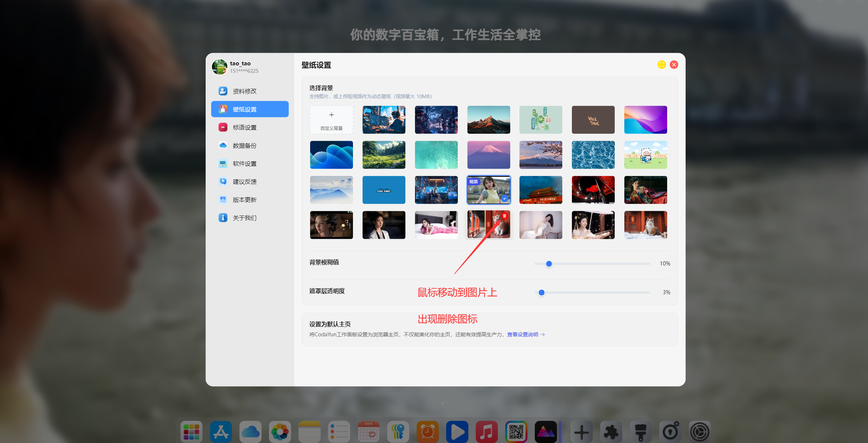
Task: Open the blue video player dock icon
Action: (457, 432)
